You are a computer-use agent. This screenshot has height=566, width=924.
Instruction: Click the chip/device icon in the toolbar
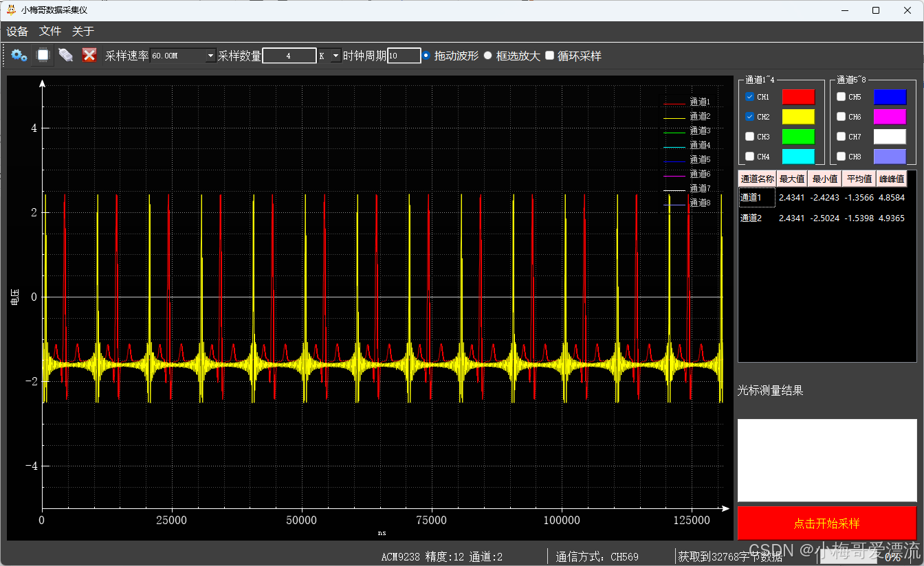click(42, 55)
